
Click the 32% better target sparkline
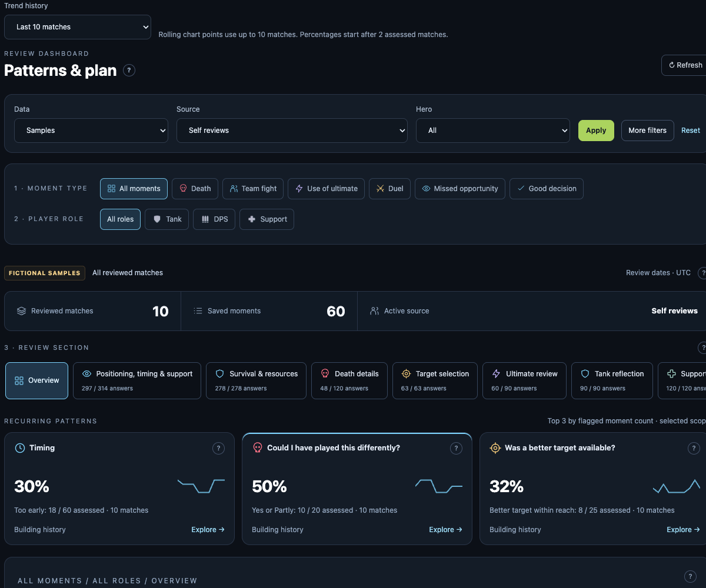tap(677, 486)
